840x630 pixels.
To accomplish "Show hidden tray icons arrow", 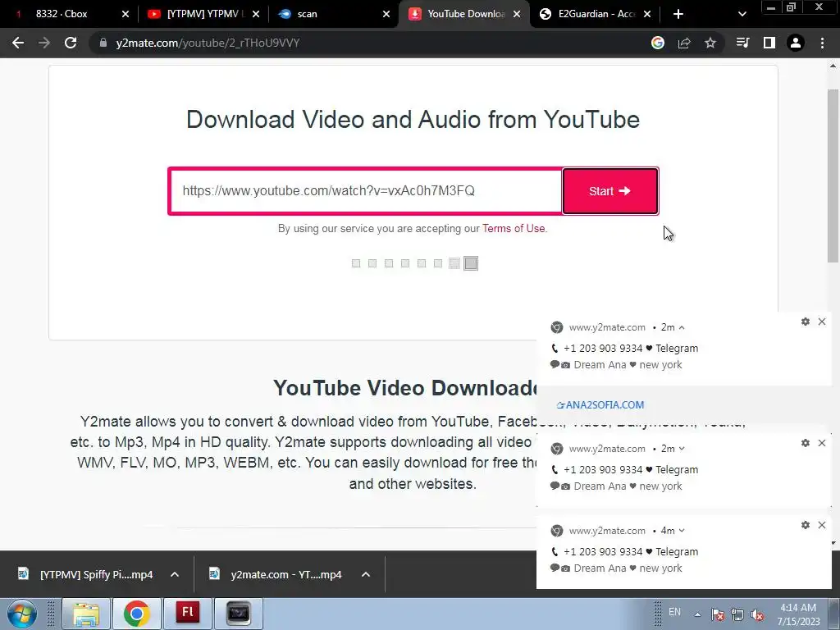I will click(697, 614).
